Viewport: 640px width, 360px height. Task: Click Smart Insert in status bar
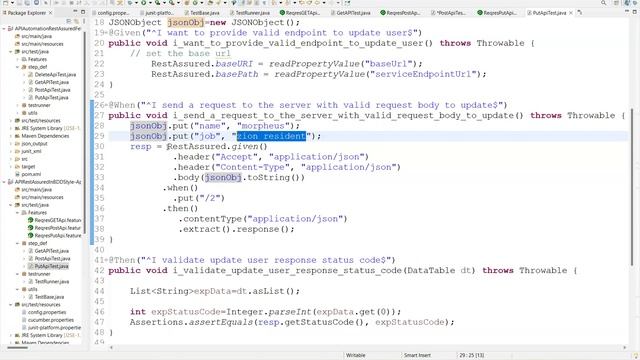coord(417,355)
